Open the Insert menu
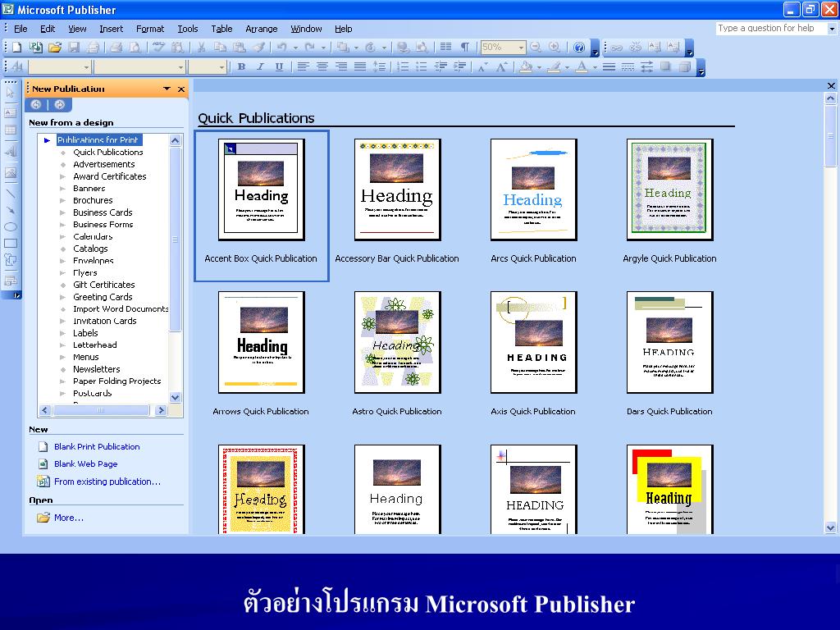The height and width of the screenshot is (630, 840). 111,29
